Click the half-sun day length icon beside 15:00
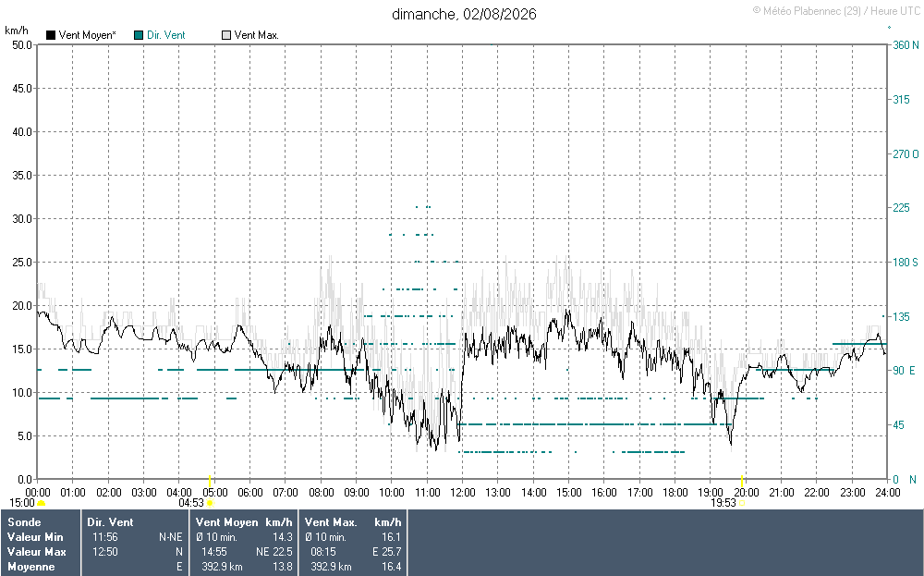 coord(42,503)
